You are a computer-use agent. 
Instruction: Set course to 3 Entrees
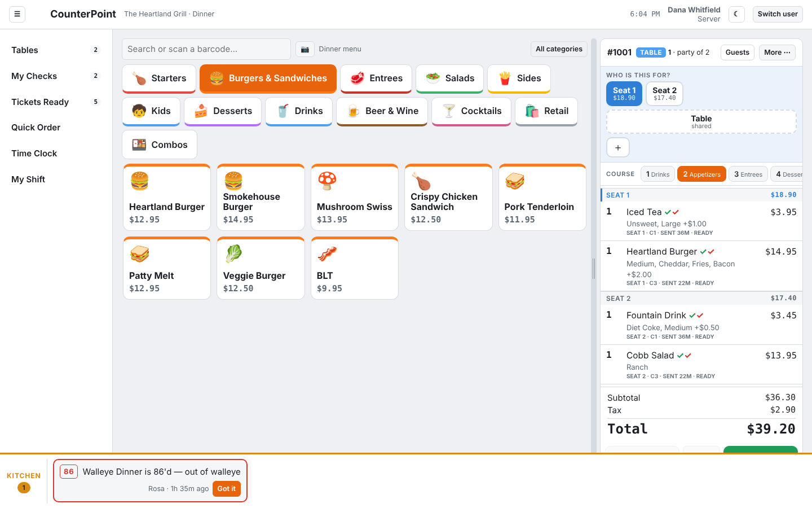[x=748, y=174]
